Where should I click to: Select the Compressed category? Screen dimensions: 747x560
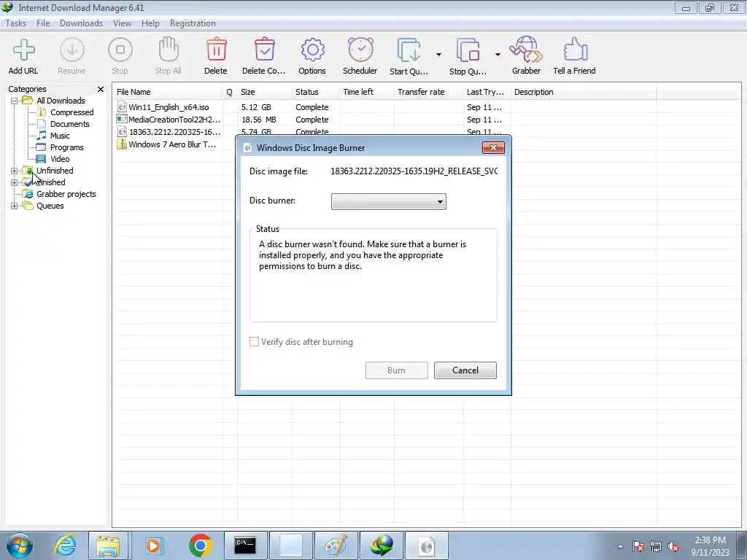point(72,112)
